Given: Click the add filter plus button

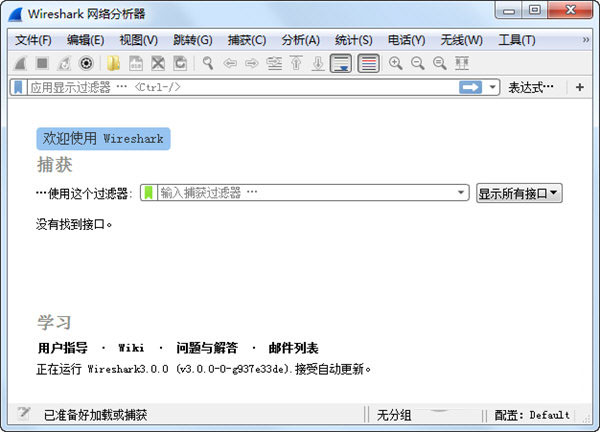Looking at the screenshot, I should (580, 88).
